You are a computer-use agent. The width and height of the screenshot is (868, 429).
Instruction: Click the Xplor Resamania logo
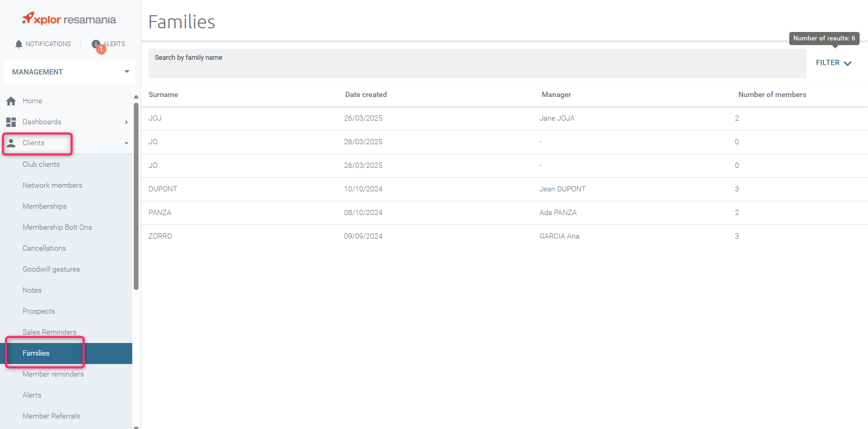(69, 19)
